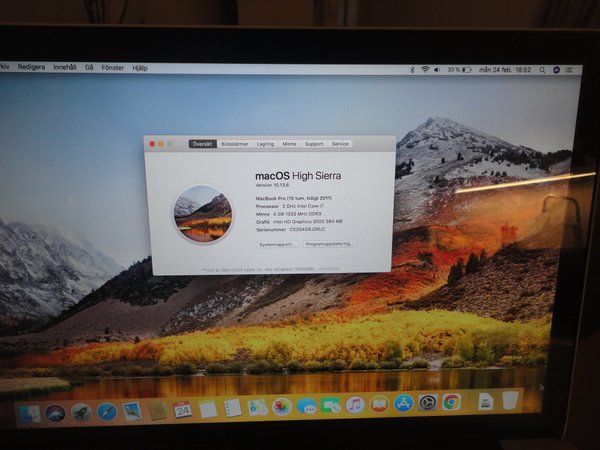Open the Music (iTunes) dock icon

click(x=355, y=405)
